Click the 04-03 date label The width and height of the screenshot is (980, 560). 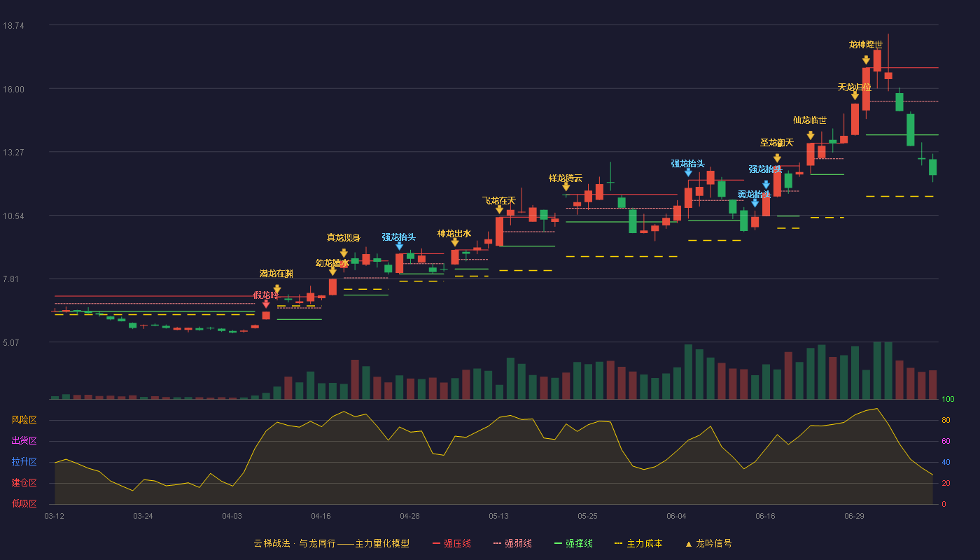232,516
